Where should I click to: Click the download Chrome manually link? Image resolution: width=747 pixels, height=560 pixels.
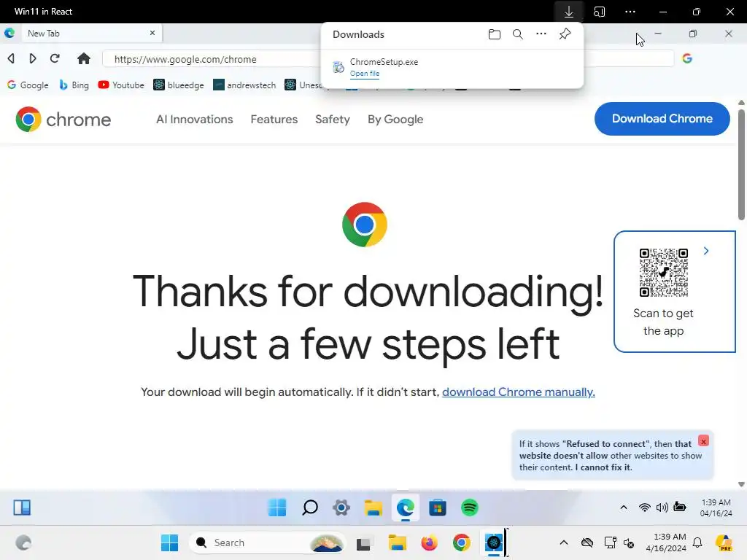click(x=519, y=392)
